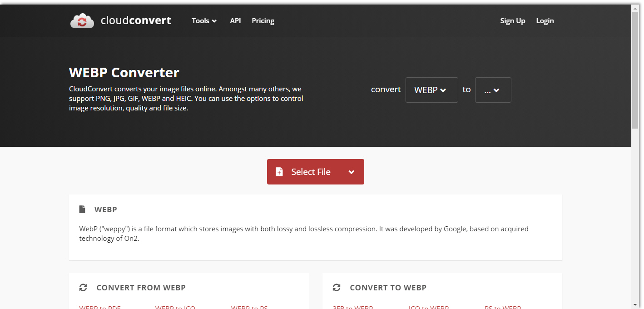Viewport: 644px width, 309px height.
Task: Click the Sign Up link
Action: coord(513,21)
